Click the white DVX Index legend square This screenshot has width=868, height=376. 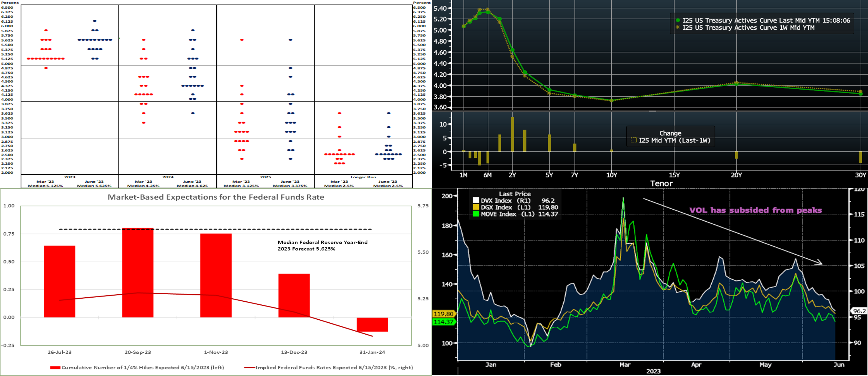point(476,201)
